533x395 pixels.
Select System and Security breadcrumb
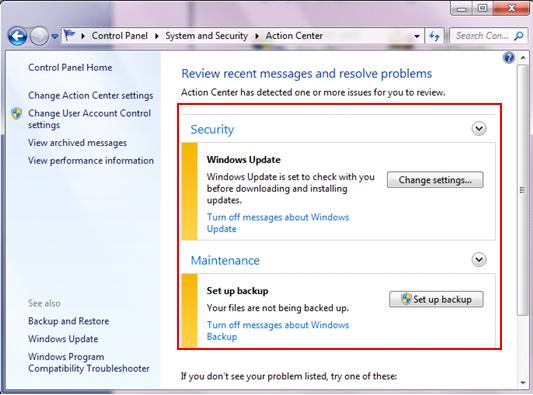(206, 36)
